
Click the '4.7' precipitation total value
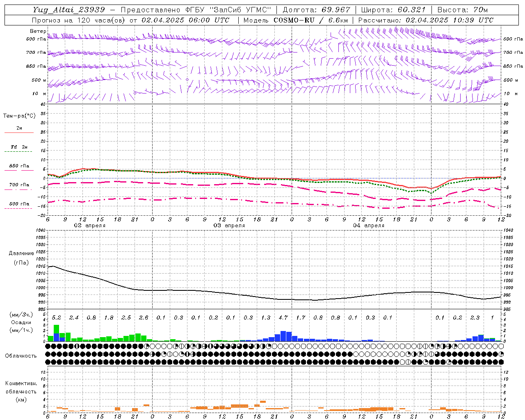283,317
